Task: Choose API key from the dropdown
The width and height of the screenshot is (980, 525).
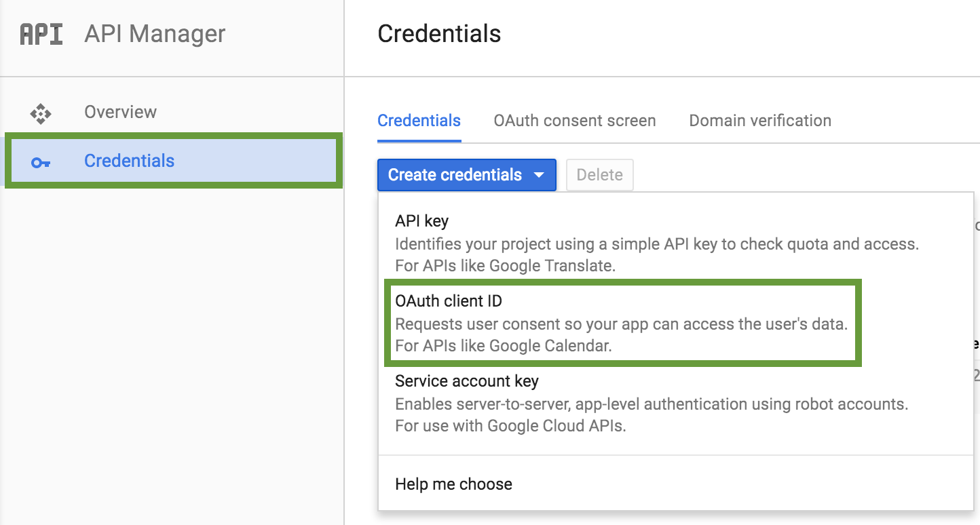Action: point(421,221)
